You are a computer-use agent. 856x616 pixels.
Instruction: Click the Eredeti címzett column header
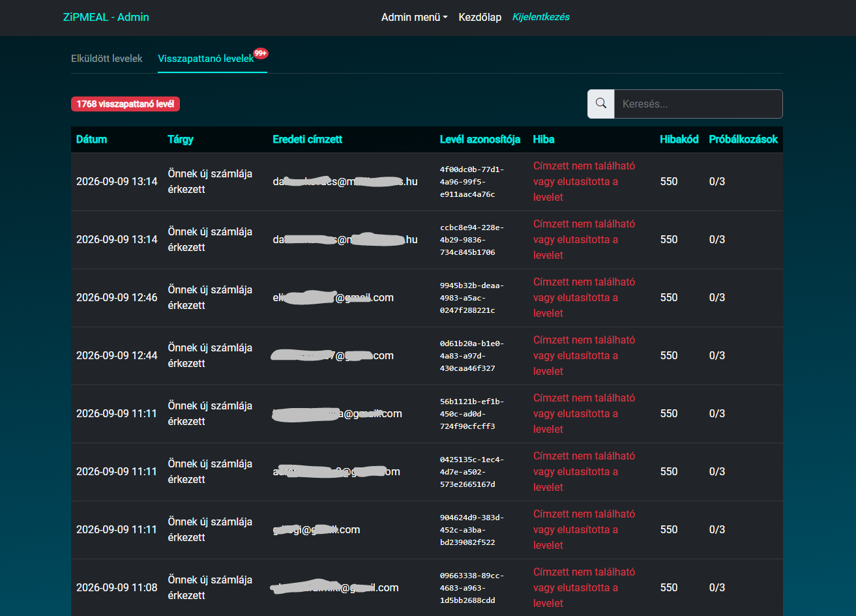(x=307, y=139)
